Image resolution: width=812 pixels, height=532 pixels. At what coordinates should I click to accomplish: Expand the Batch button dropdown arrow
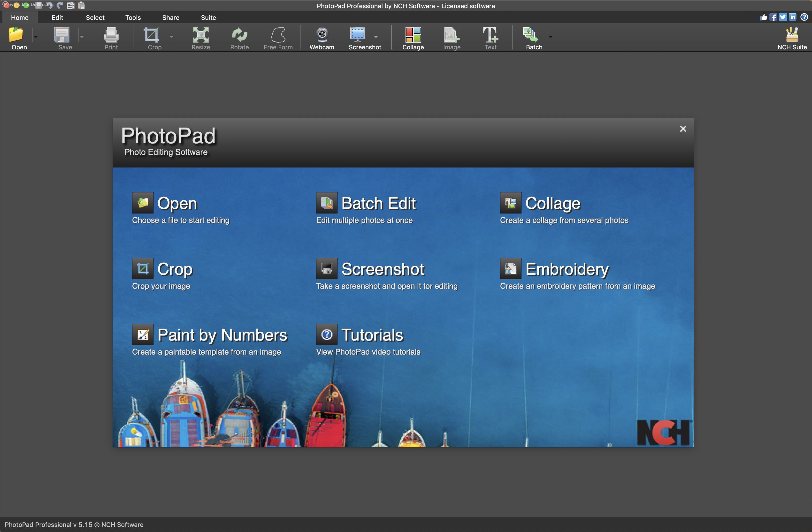point(551,37)
